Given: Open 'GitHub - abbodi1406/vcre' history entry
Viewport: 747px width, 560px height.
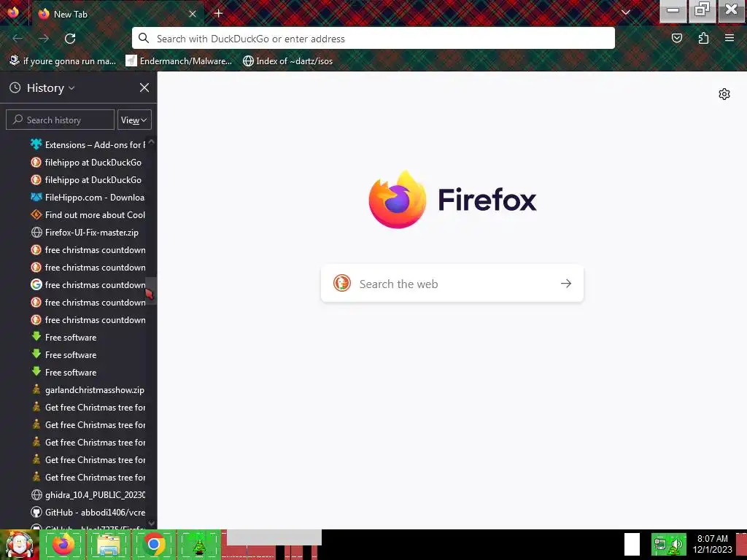Looking at the screenshot, I should [x=88, y=513].
